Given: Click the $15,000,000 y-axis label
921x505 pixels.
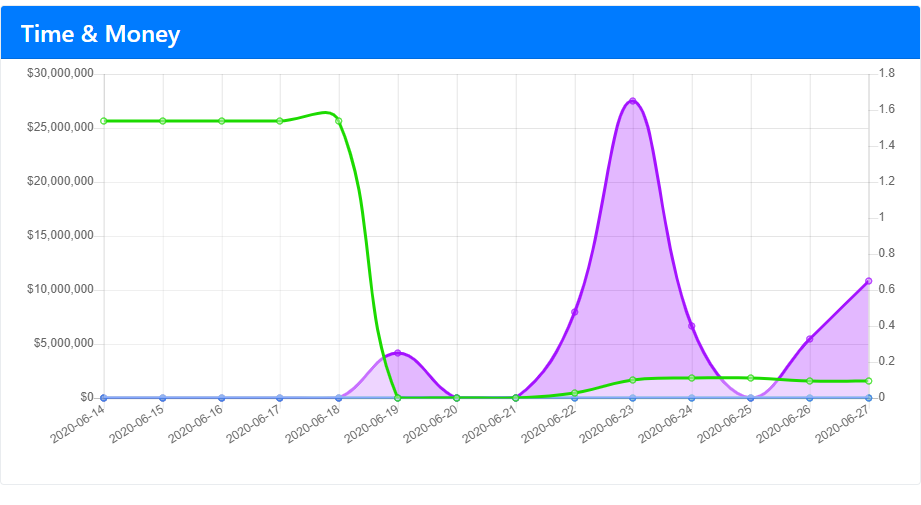Looking at the screenshot, I should point(60,235).
